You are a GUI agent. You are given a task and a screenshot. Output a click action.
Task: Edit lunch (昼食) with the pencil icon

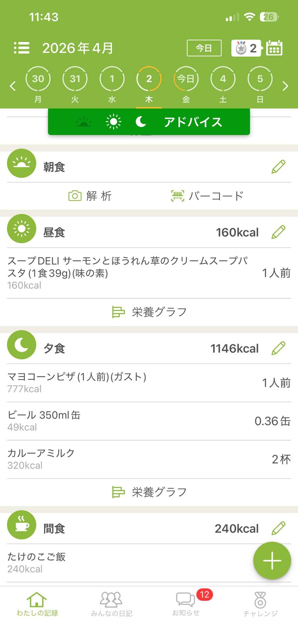click(278, 232)
